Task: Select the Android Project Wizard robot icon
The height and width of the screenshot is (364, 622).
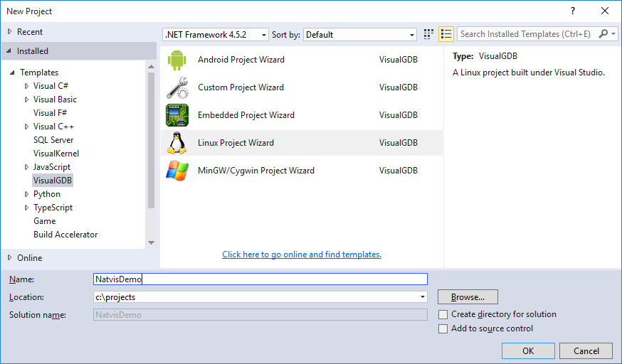Action: (x=177, y=60)
